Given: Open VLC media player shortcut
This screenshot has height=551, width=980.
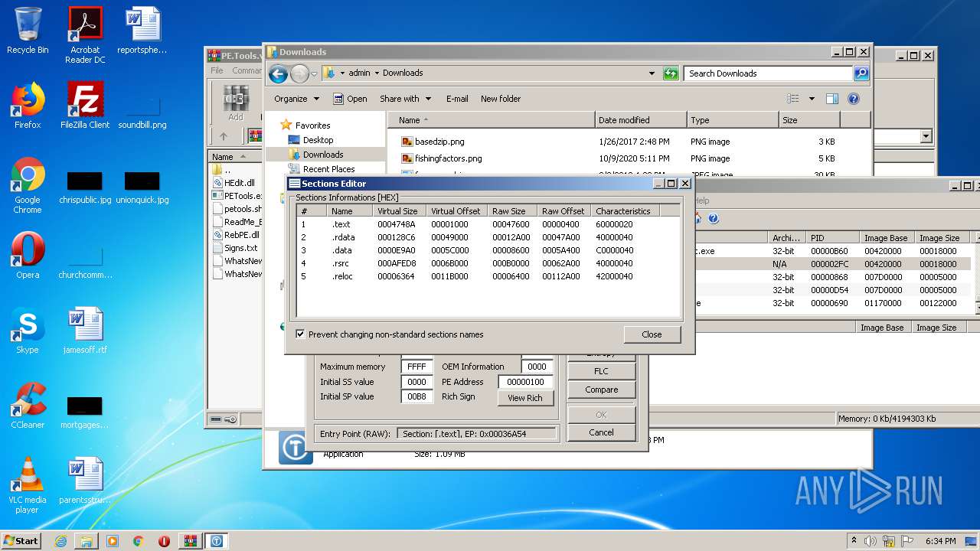Looking at the screenshot, I should (x=28, y=485).
